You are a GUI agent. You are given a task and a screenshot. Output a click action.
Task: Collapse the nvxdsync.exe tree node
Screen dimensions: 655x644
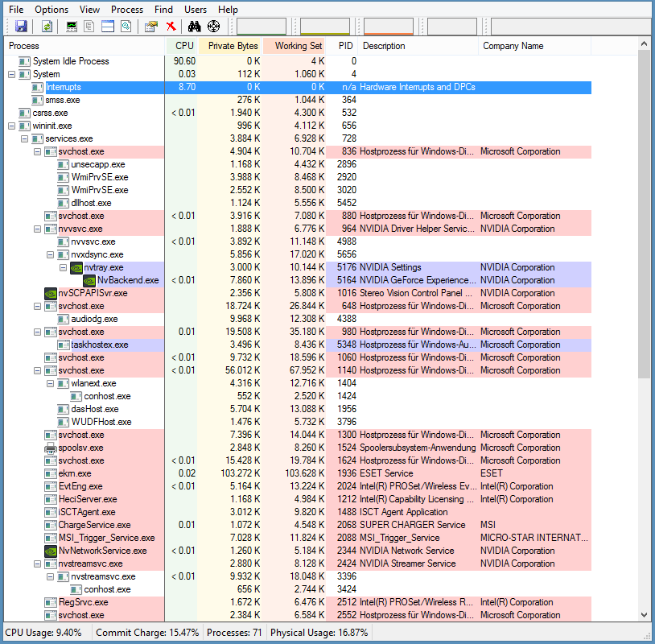point(51,254)
